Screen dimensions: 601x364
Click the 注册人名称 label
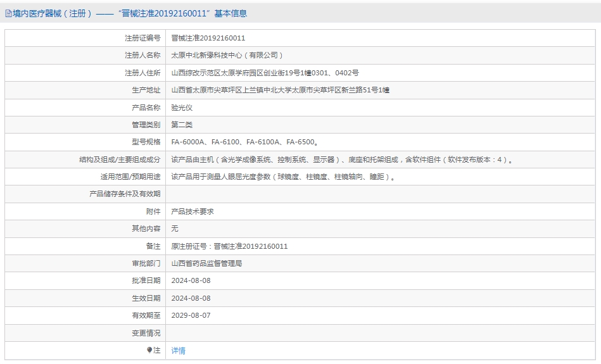[142, 55]
